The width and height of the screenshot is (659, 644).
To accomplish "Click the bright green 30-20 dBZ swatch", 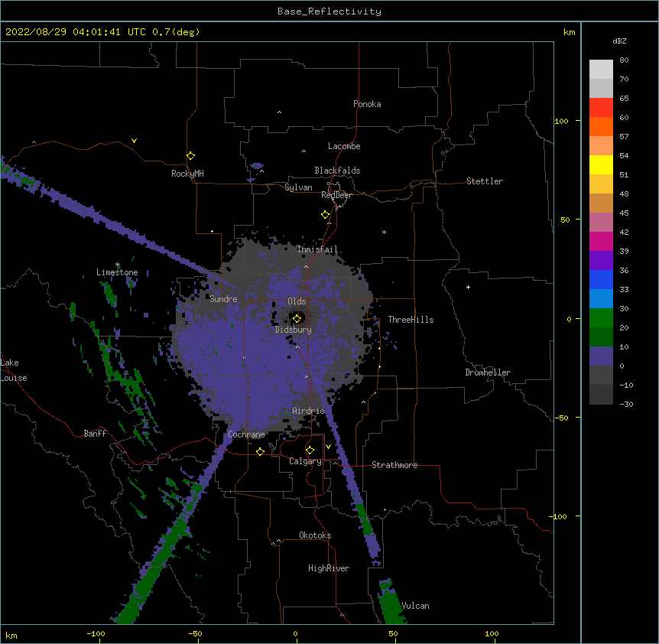I will [x=601, y=318].
